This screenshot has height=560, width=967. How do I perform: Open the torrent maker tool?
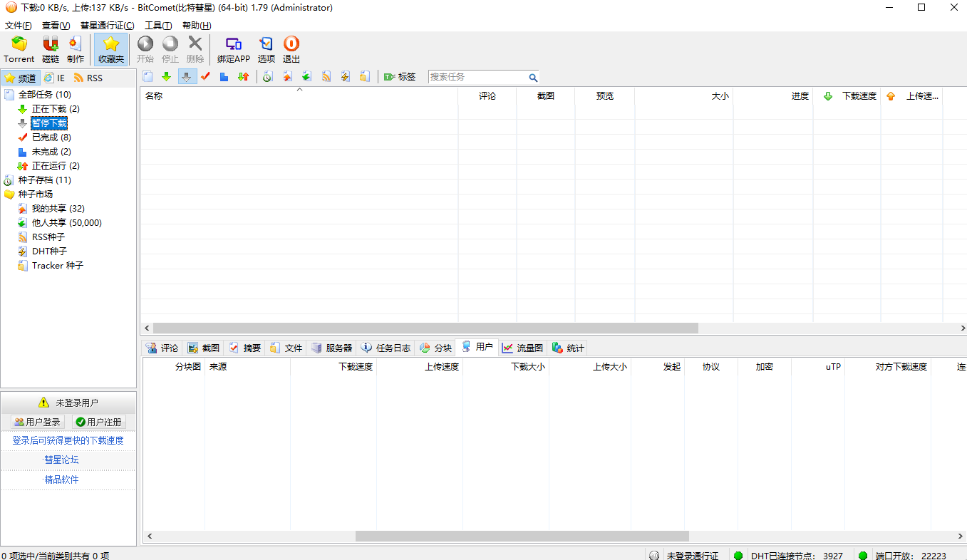tap(75, 48)
